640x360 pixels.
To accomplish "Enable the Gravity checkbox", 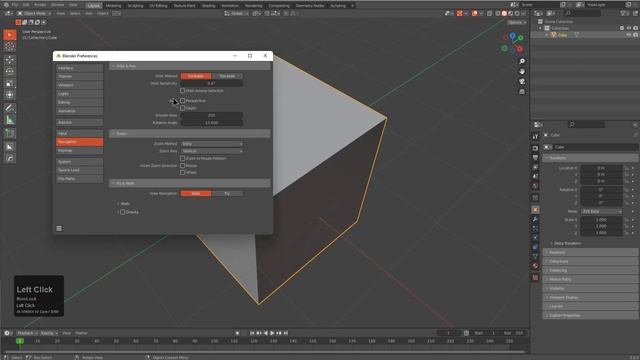I will [x=122, y=212].
